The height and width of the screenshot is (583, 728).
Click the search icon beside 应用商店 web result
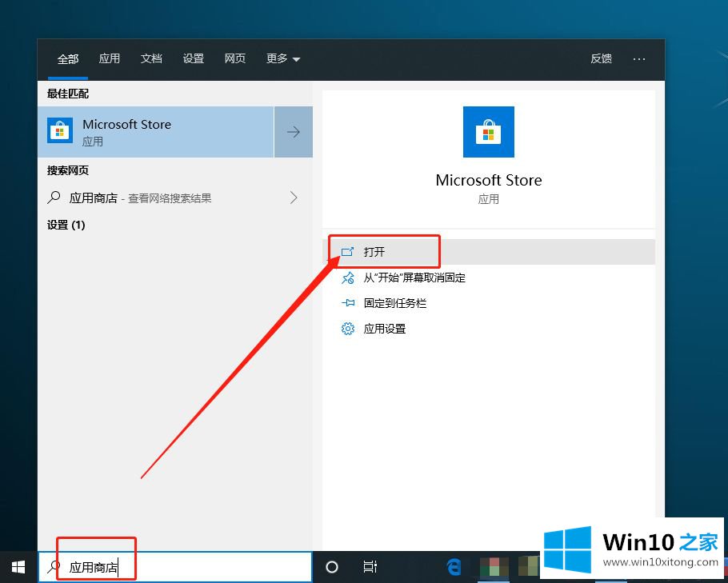[54, 198]
